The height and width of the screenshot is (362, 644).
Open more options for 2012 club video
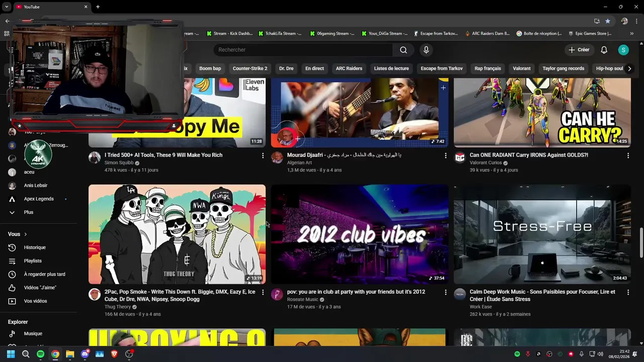pos(445,293)
